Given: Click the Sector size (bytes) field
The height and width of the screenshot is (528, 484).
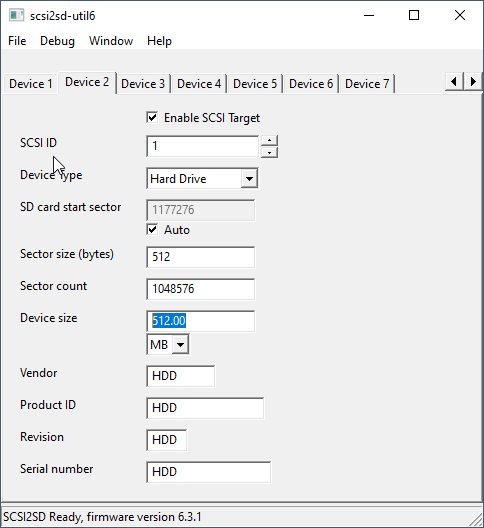Looking at the screenshot, I should point(201,257).
